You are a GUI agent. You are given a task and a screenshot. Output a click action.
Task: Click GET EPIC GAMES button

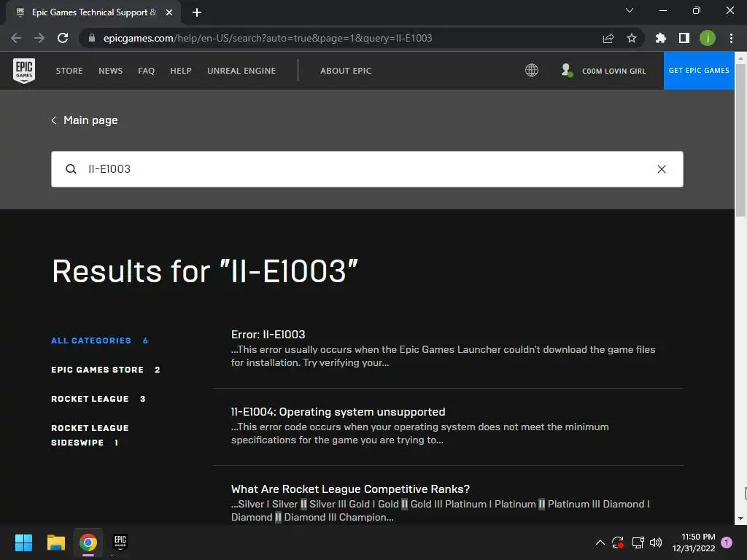(x=699, y=71)
